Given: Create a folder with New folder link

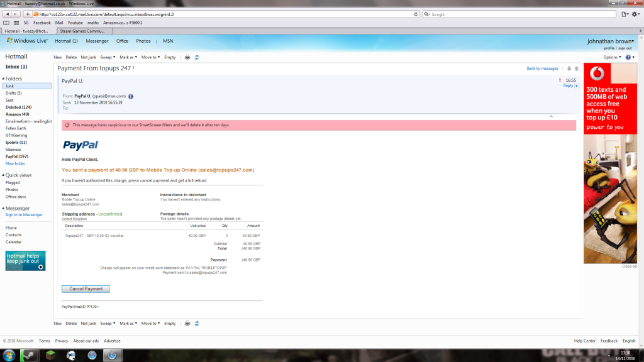Looking at the screenshot, I should (15, 163).
